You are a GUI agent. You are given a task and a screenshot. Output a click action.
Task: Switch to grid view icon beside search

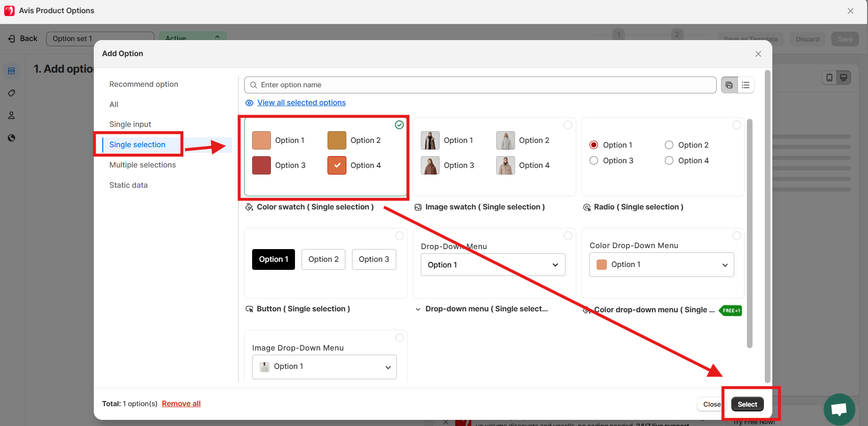click(729, 85)
